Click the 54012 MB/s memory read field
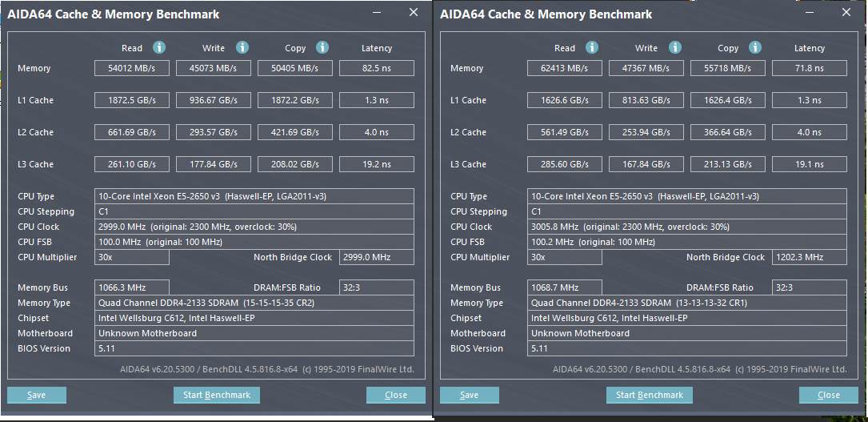Image resolution: width=868 pixels, height=422 pixels. click(132, 68)
